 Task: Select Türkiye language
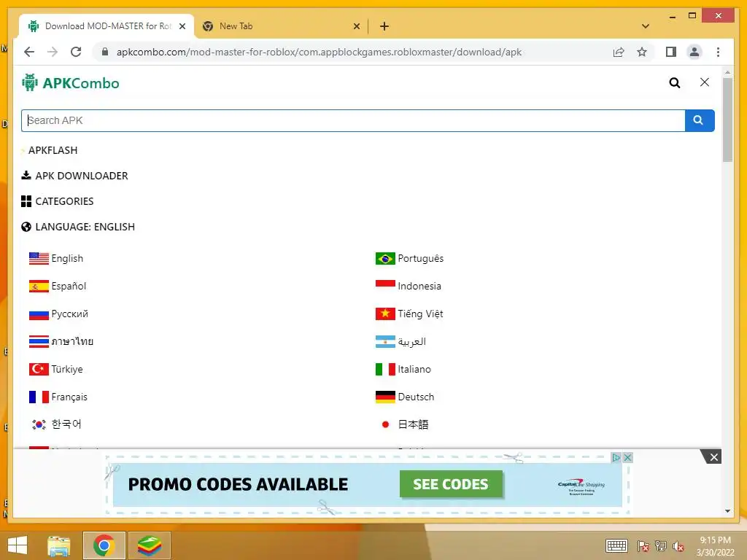[55, 369]
